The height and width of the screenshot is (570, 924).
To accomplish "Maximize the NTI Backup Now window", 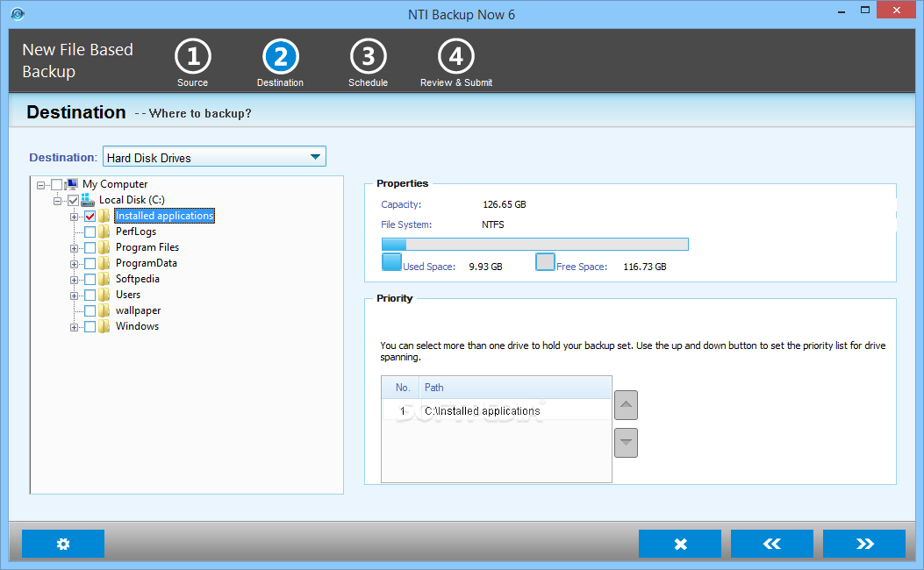I will coord(865,10).
